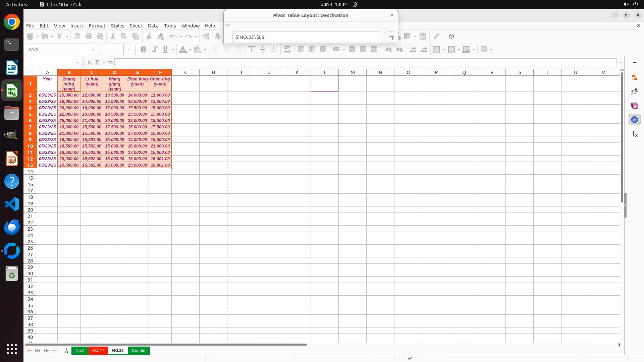Close the Pivot Table Layout dialog

pos(391,15)
